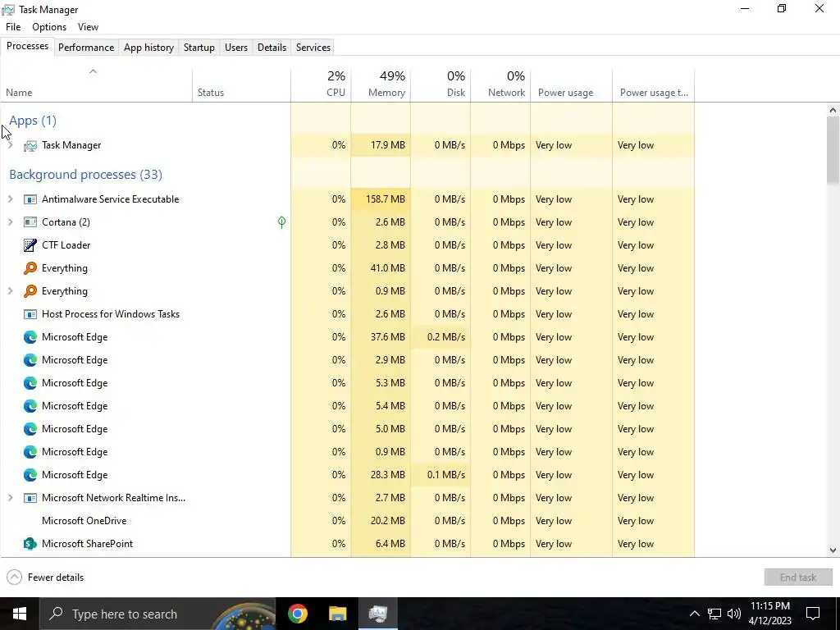
Task: Select the Apps (1) group heading
Action: [x=33, y=121]
